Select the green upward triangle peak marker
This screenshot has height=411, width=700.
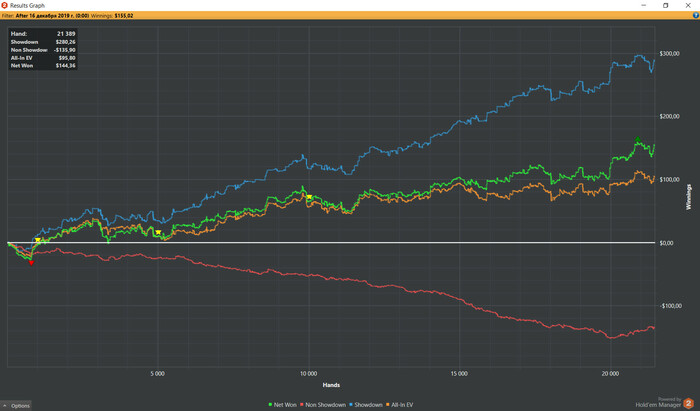pos(638,140)
